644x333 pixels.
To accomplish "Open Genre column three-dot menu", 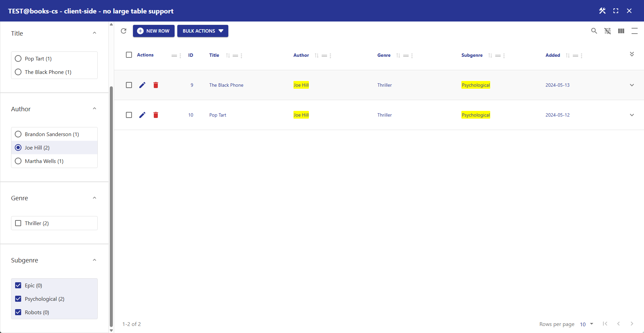I will tap(412, 56).
